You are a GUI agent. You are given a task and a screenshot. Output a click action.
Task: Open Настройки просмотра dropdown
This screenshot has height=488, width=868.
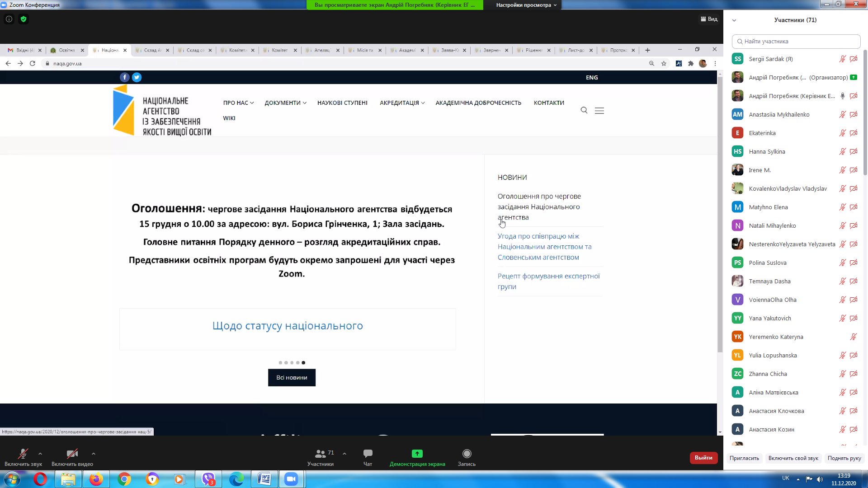coord(526,5)
